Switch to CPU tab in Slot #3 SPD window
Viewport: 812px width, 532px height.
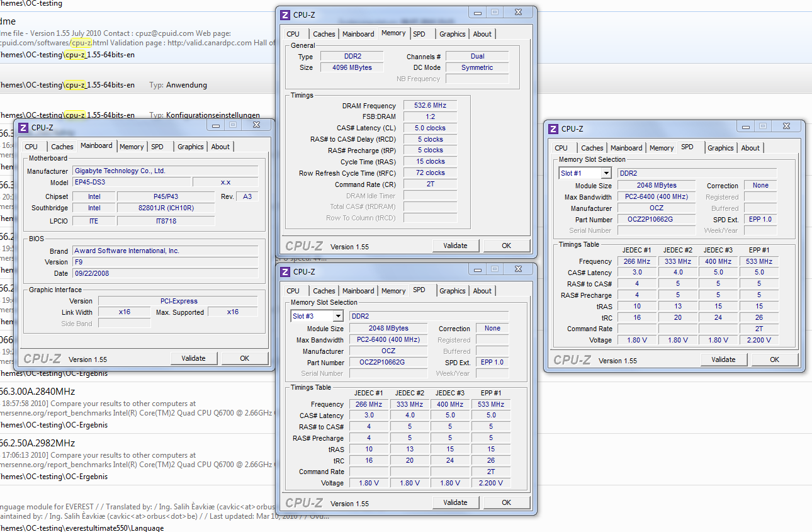(x=293, y=291)
